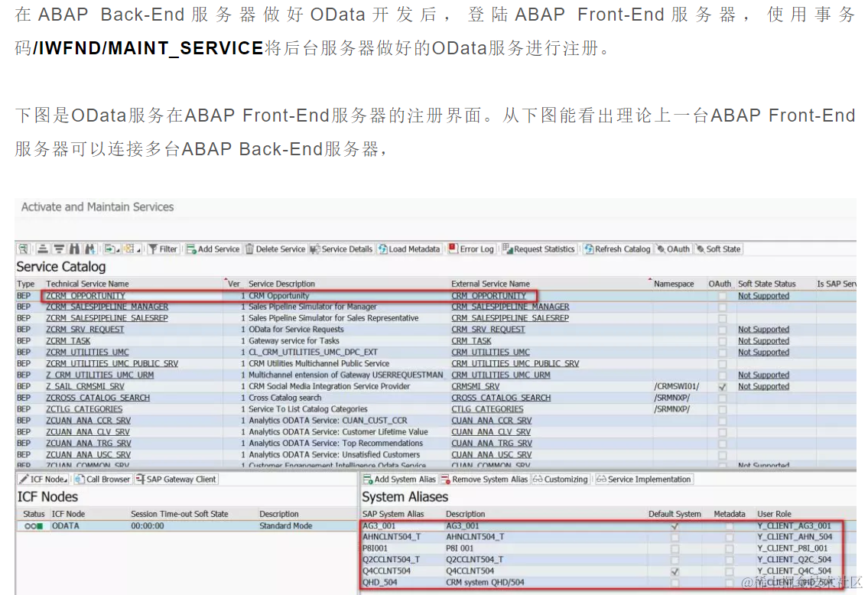Screen dimensions: 868x595
Task: Open ZCRM_SRV_REQUEST technical service link
Action: tap(85, 330)
